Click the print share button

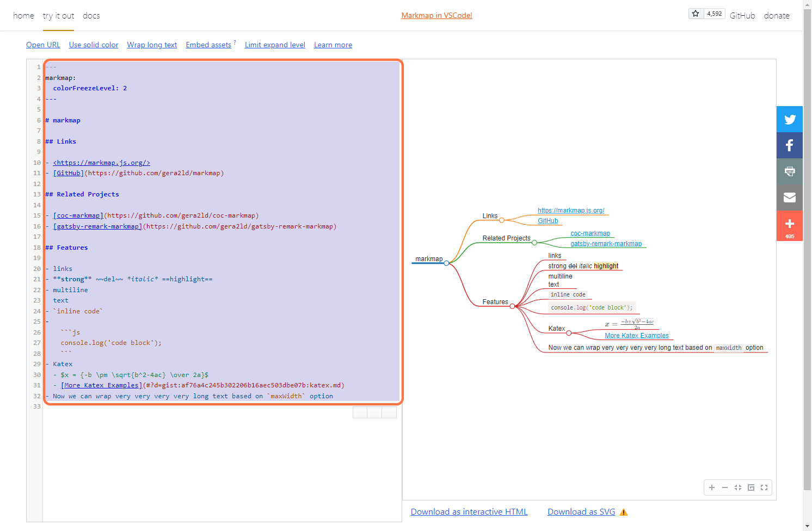point(790,171)
